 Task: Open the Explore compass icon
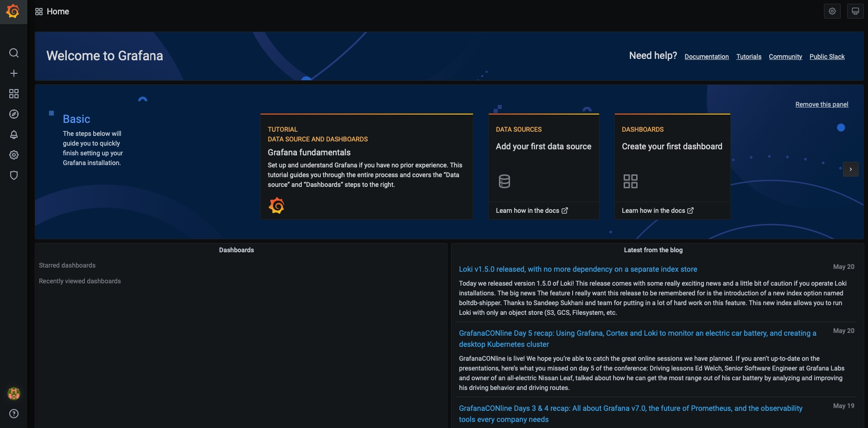tap(14, 114)
